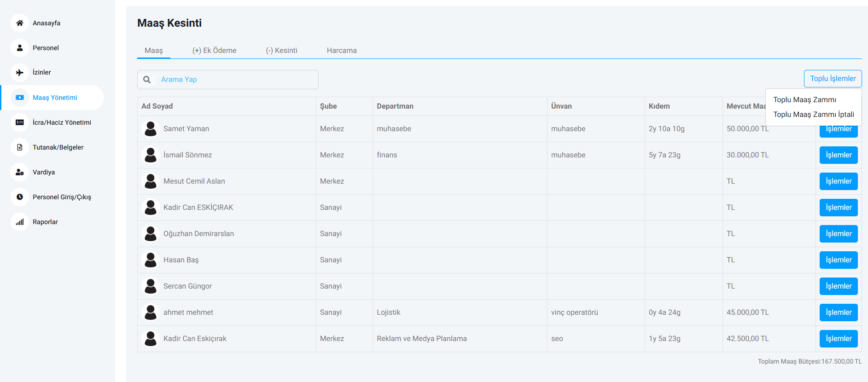Screen dimensions: 868x382
Task: Click the Anasayfa home icon
Action: (x=20, y=23)
